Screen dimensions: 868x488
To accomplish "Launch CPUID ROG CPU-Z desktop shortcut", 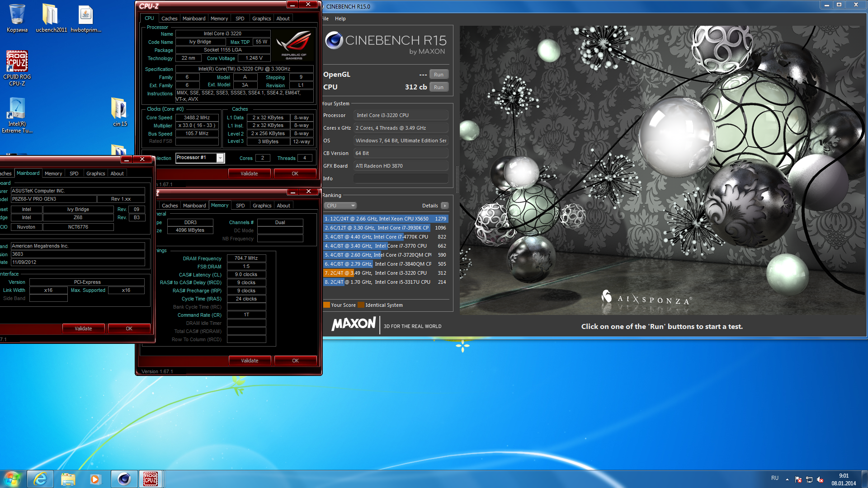I will pyautogui.click(x=17, y=68).
